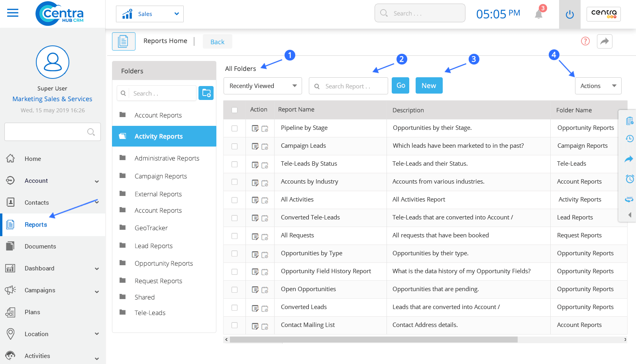Check the box for Tele-Leads By Status

tap(234, 164)
